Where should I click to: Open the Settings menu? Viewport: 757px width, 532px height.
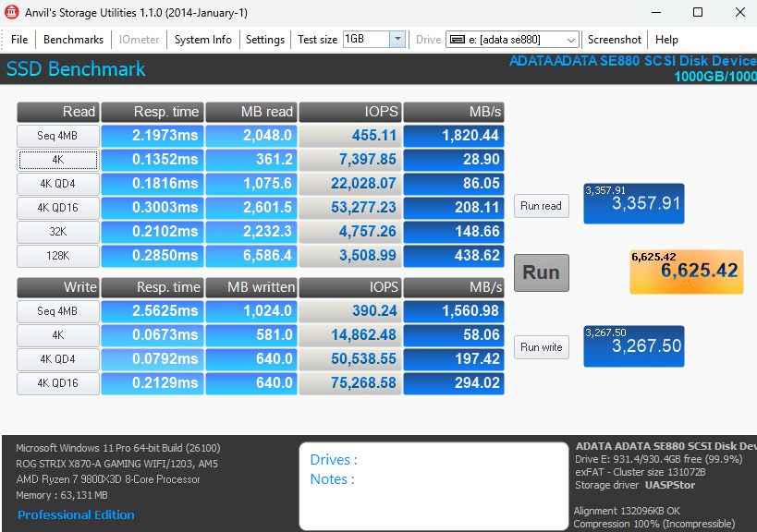[265, 40]
